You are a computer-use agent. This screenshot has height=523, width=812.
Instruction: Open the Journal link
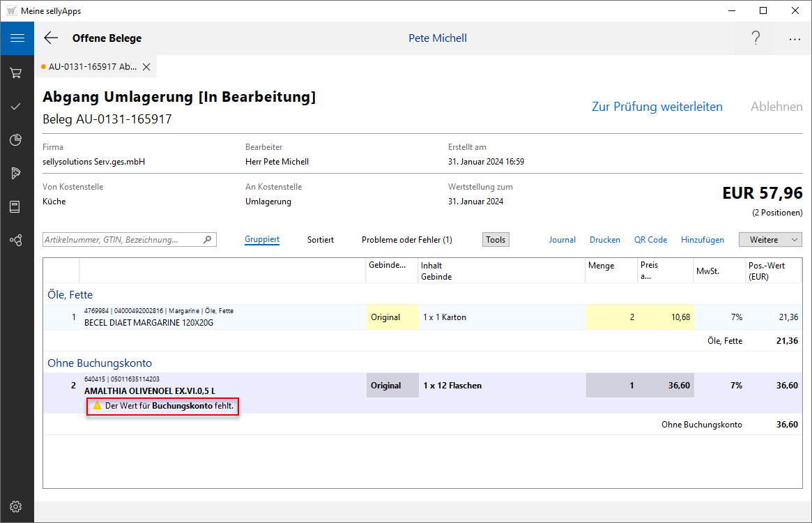click(562, 240)
